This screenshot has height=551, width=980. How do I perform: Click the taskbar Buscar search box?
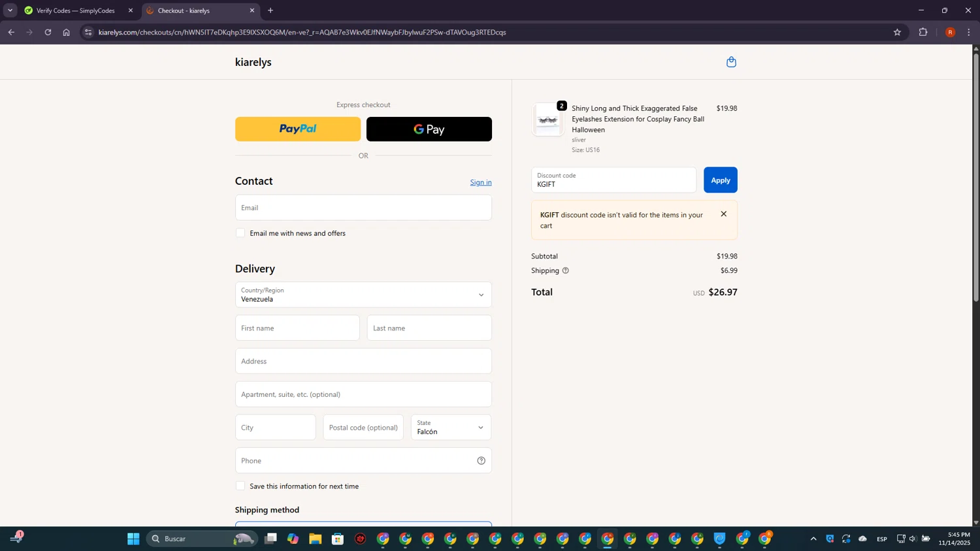[201, 539]
